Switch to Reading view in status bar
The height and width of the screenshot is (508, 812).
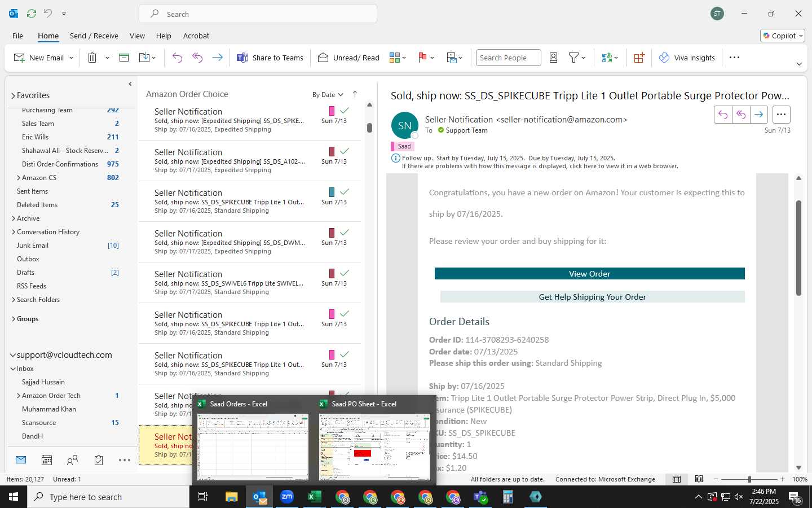tap(699, 479)
